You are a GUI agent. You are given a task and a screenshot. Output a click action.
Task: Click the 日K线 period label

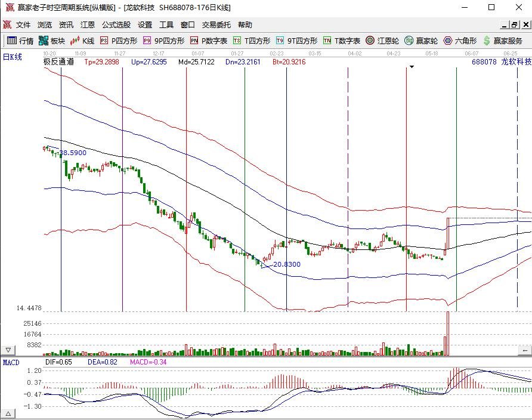tap(12, 57)
